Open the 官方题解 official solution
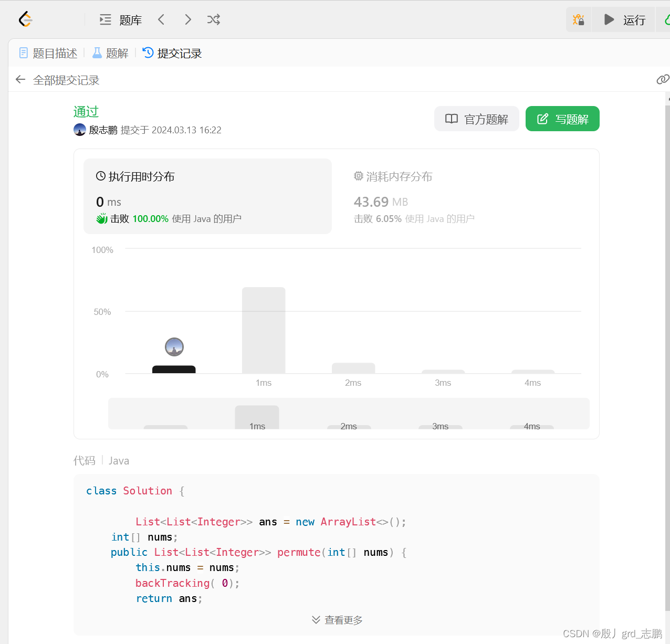The width and height of the screenshot is (670, 644). pos(477,119)
